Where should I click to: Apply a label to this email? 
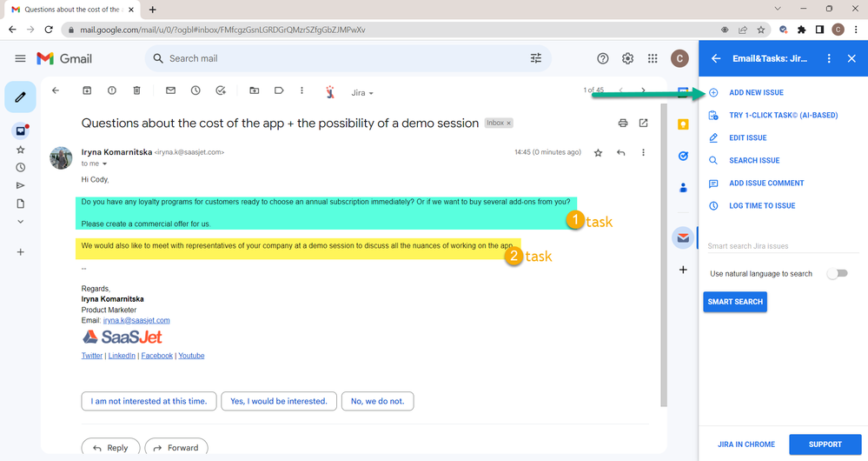coord(279,90)
